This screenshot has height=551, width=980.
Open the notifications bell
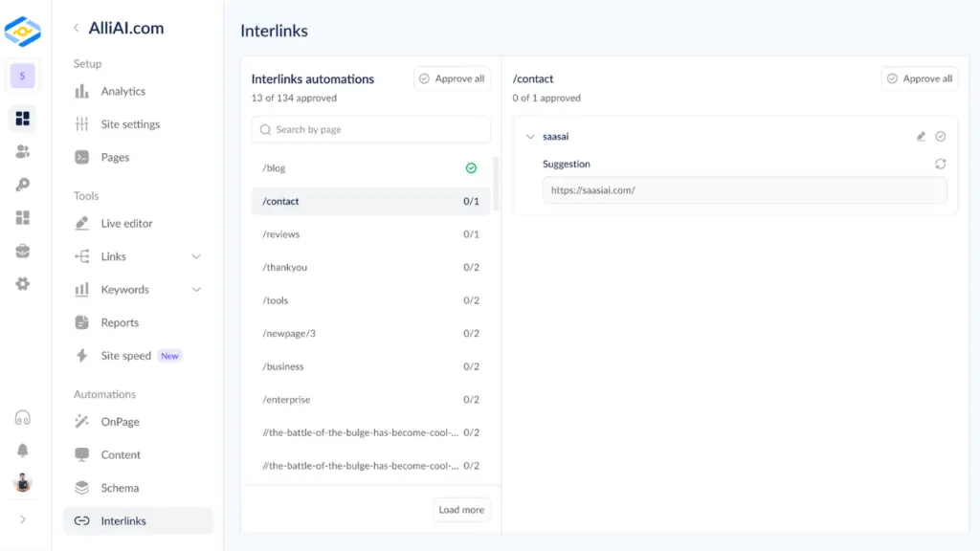[x=23, y=451]
